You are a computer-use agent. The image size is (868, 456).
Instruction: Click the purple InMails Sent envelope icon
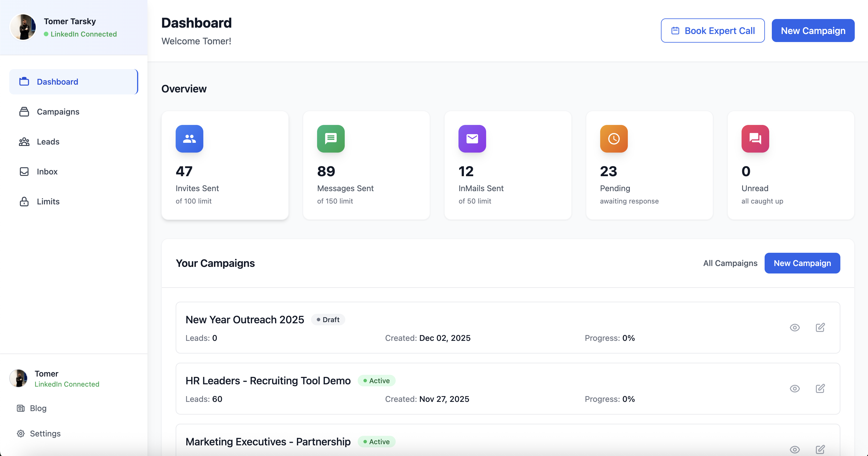click(472, 139)
